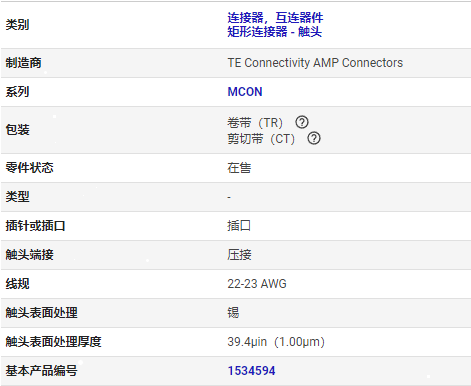Click the 基本产品编号 row label

coord(41,371)
